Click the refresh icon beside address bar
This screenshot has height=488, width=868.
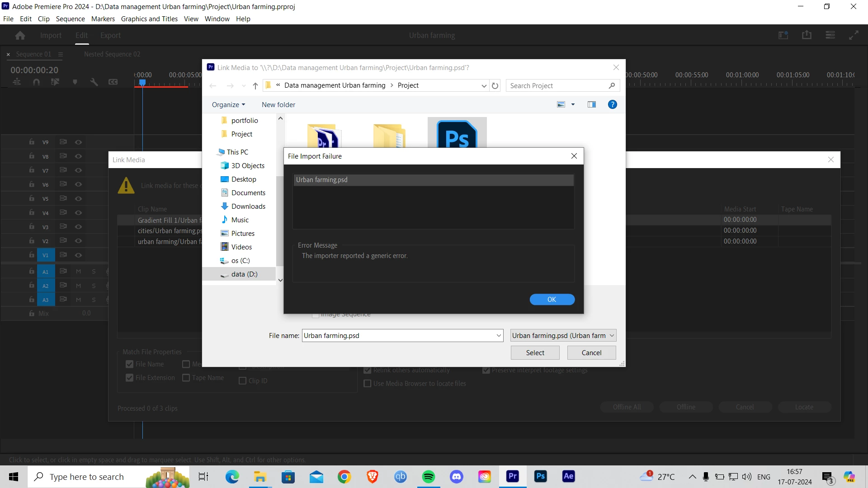[x=495, y=85]
